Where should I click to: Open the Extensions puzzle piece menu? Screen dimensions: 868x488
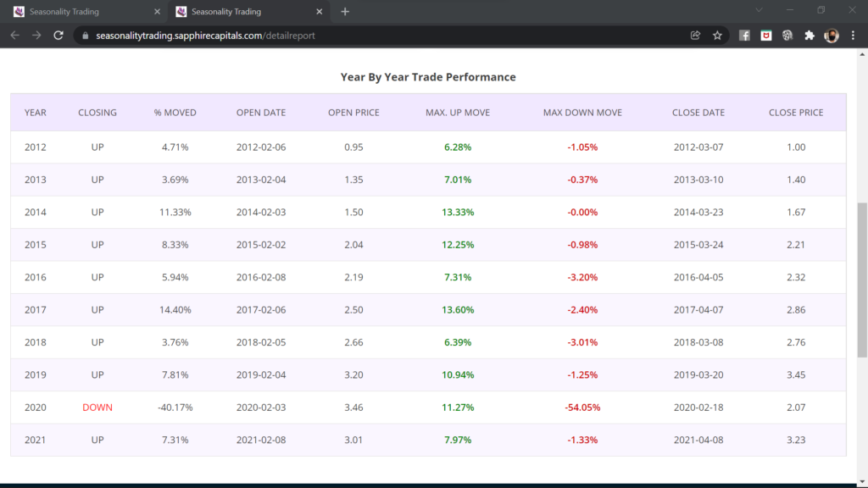pyautogui.click(x=809, y=36)
